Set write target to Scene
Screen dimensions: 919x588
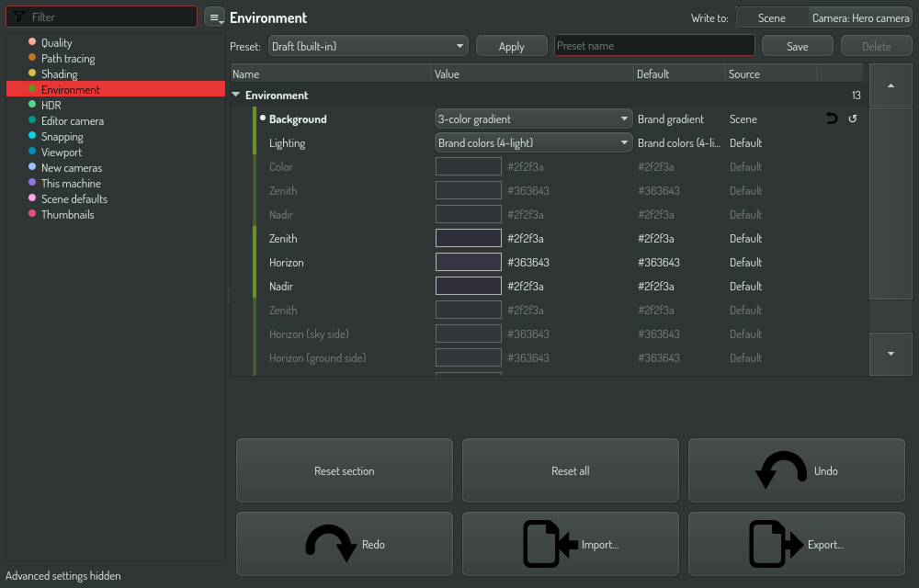(771, 17)
